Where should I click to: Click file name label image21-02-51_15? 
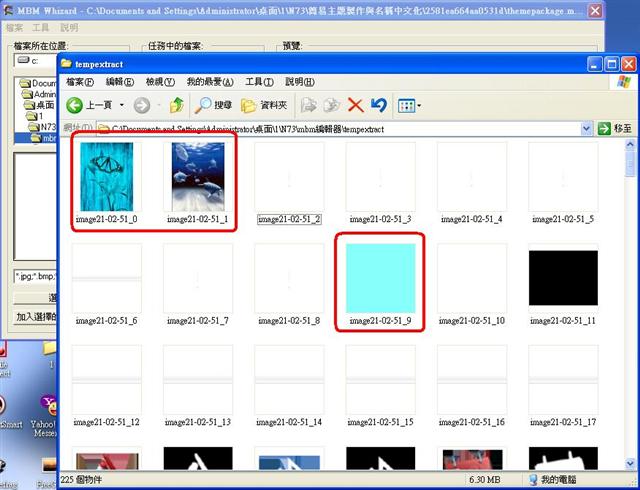point(380,422)
